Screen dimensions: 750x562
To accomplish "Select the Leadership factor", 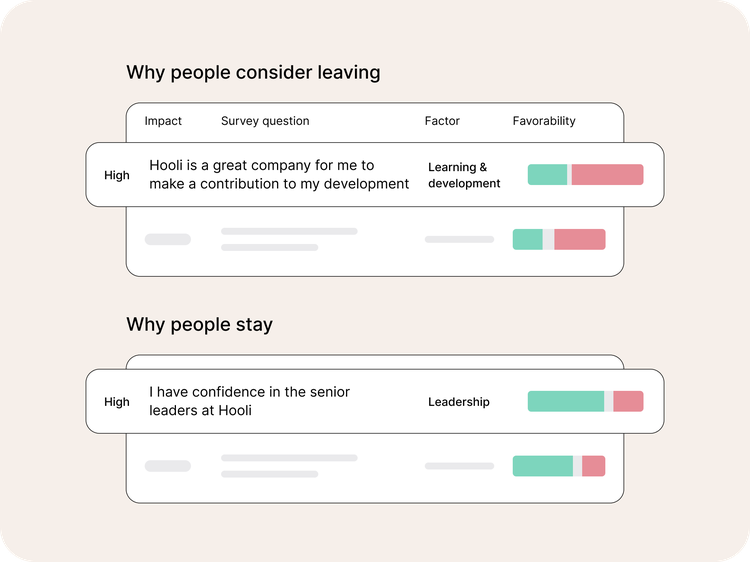I will coord(459,402).
